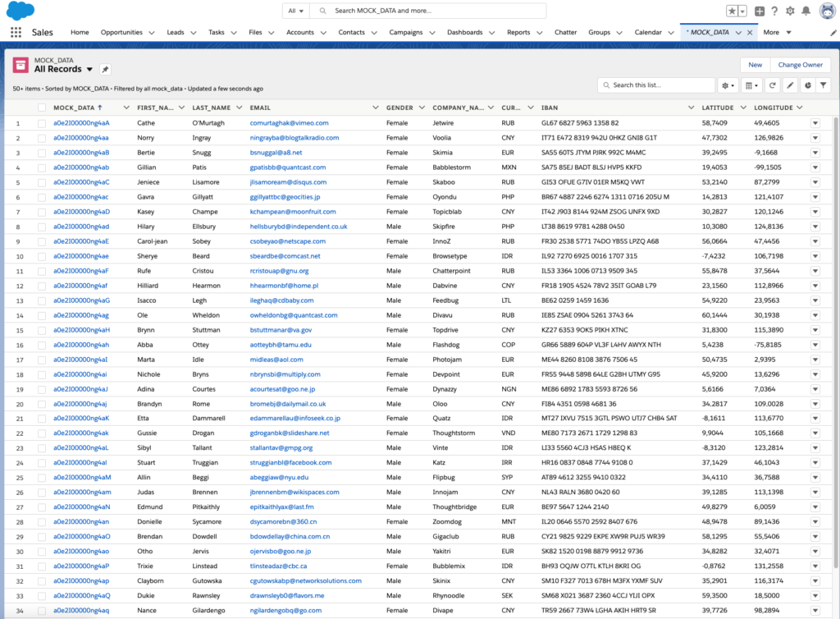Open the Help question mark icon
The width and height of the screenshot is (840, 619).
774,11
